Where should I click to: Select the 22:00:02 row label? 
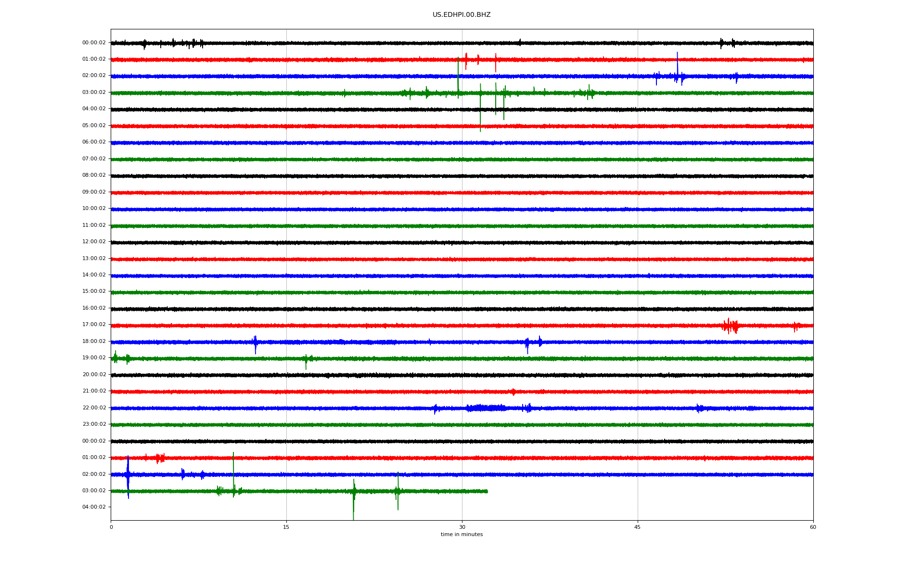pyautogui.click(x=94, y=408)
